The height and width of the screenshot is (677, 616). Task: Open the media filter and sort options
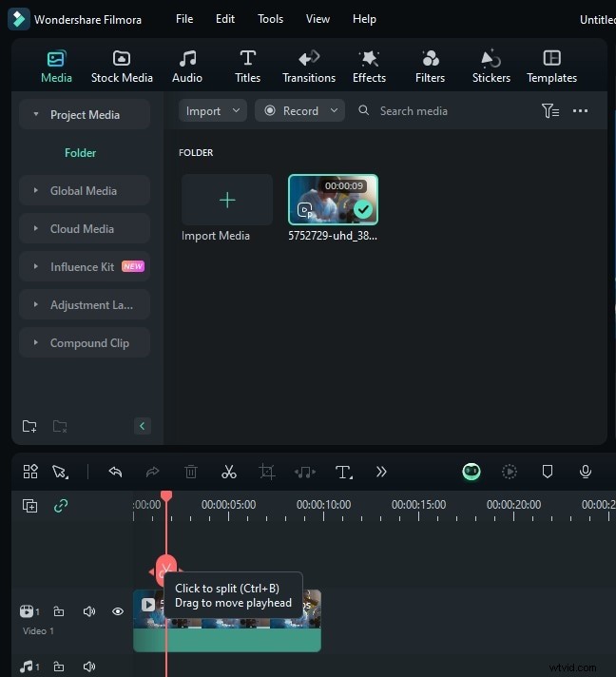coord(550,111)
